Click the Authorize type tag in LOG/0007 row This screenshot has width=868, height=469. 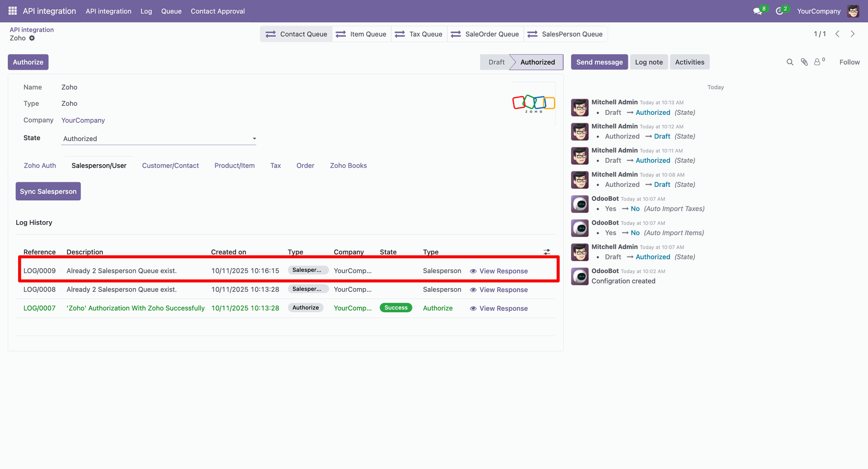pyautogui.click(x=306, y=308)
